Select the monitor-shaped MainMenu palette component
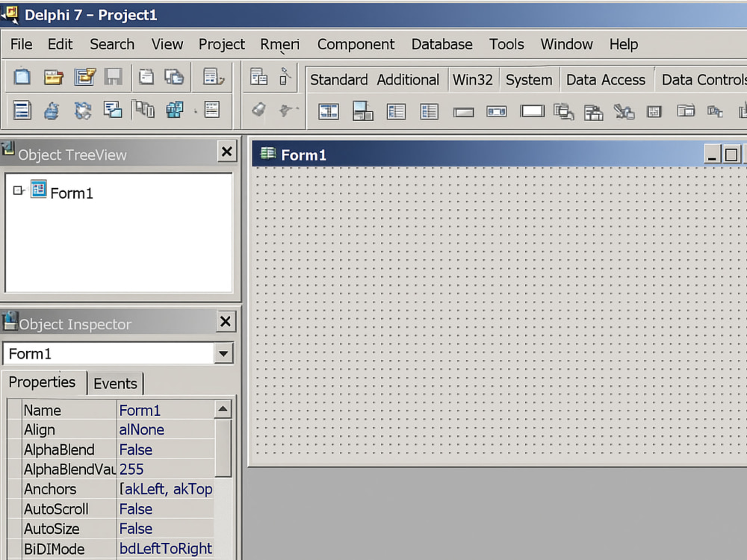747x560 pixels. (363, 111)
